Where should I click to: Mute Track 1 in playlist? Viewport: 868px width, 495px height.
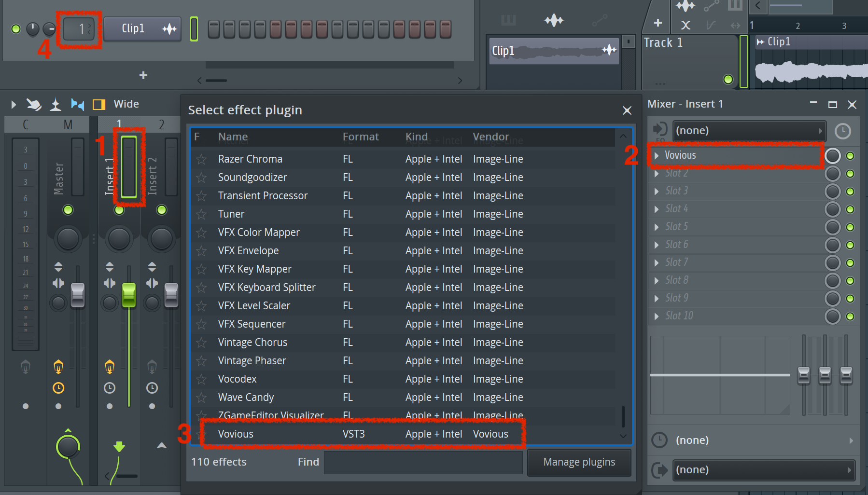tap(728, 79)
